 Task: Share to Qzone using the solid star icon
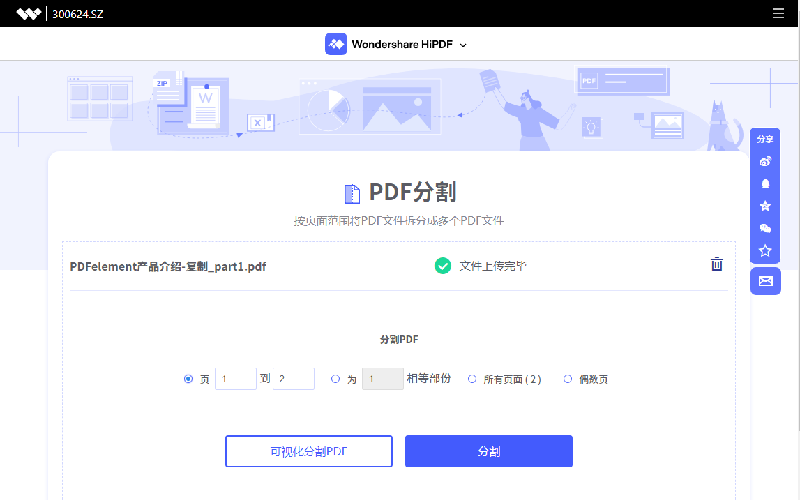pyautogui.click(x=765, y=206)
